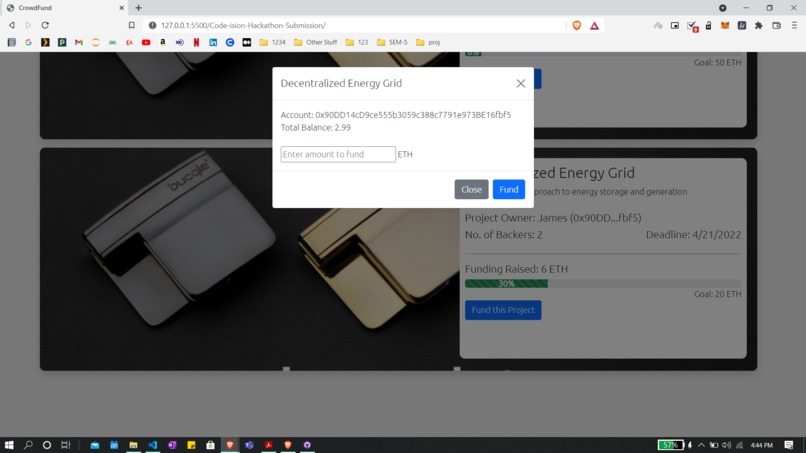The height and width of the screenshot is (453, 806).
Task: Open the Amazon bookmark
Action: pyautogui.click(x=163, y=42)
